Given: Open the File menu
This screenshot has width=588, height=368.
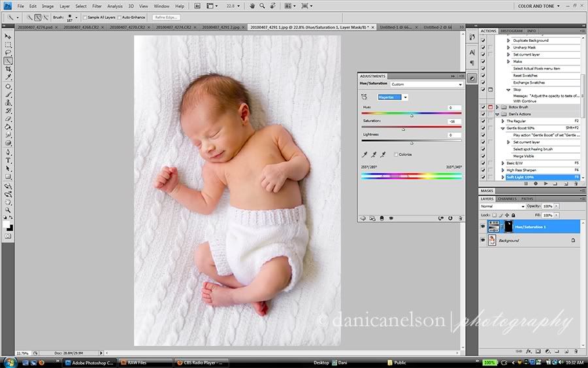Looking at the screenshot, I should 21,6.
